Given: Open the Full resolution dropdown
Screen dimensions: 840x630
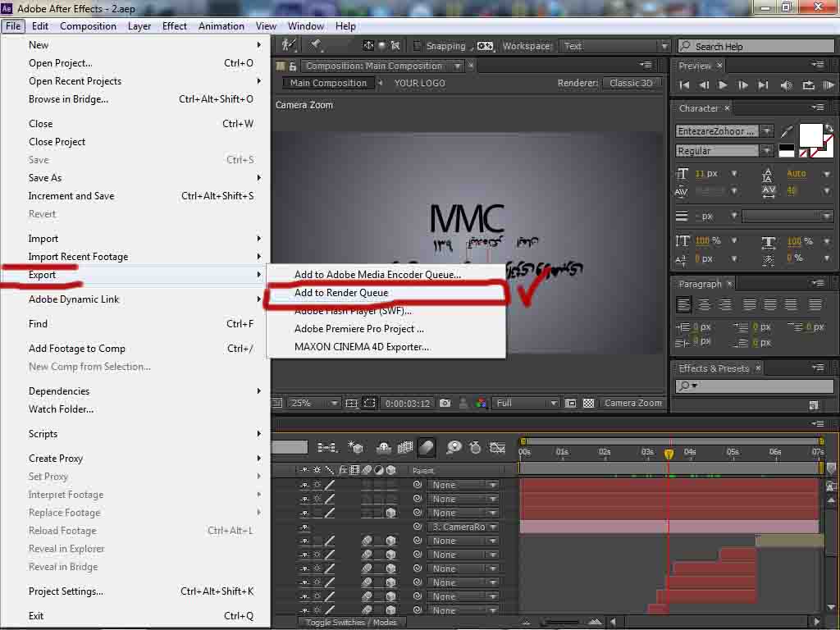Looking at the screenshot, I should coord(526,404).
